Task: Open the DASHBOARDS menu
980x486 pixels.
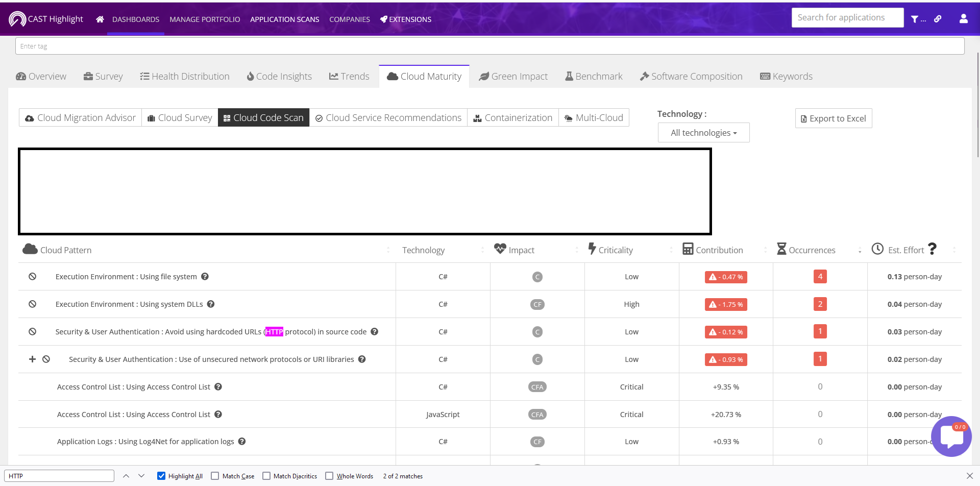Action: [x=136, y=19]
